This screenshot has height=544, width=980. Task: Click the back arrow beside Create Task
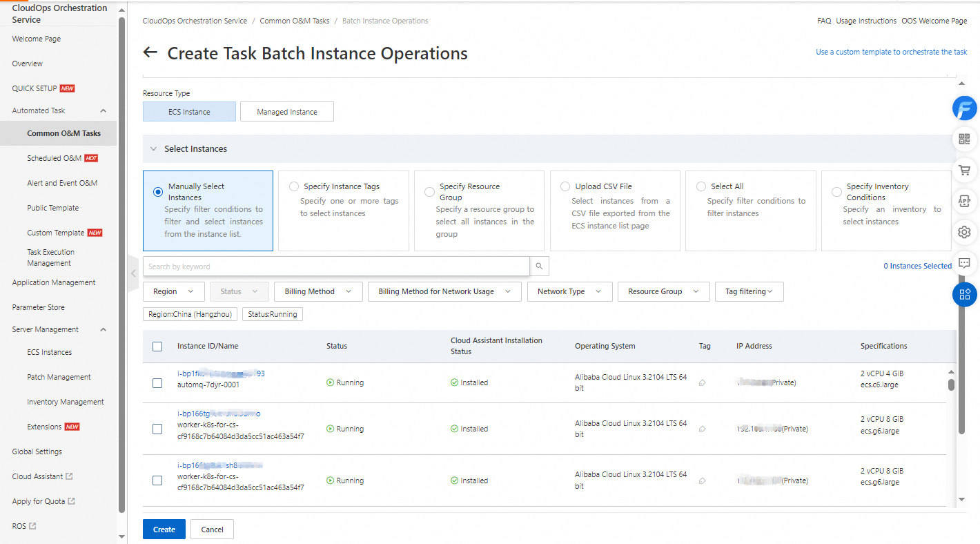click(x=150, y=53)
